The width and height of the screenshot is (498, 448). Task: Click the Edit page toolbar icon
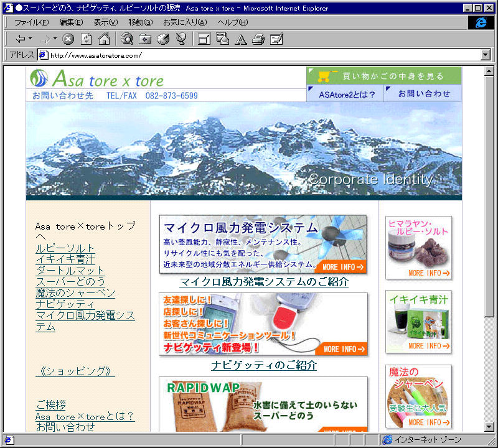point(276,39)
